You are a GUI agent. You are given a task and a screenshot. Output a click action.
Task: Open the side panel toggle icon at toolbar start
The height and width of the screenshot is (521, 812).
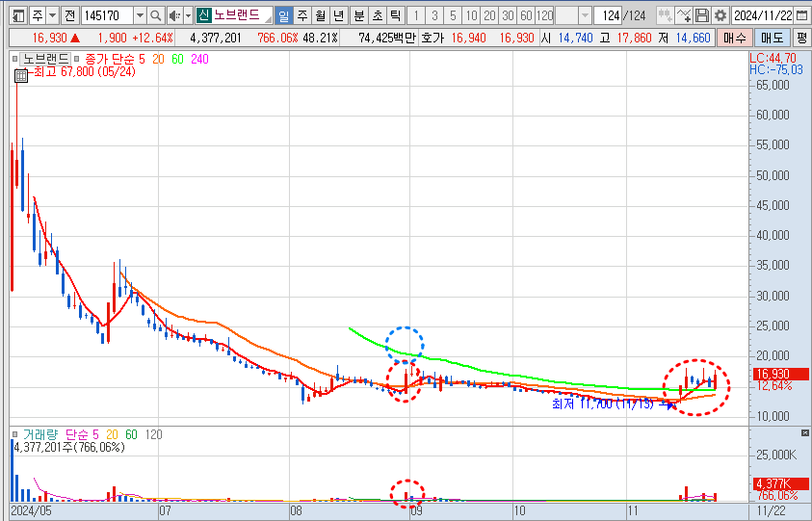click(x=18, y=15)
